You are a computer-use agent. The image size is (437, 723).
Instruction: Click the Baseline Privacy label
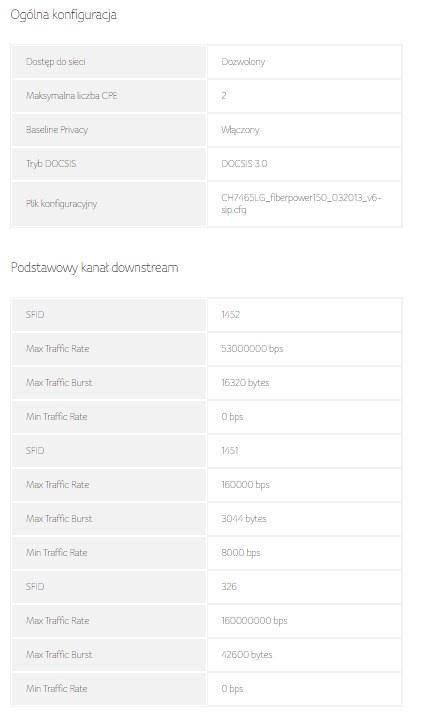[57, 130]
